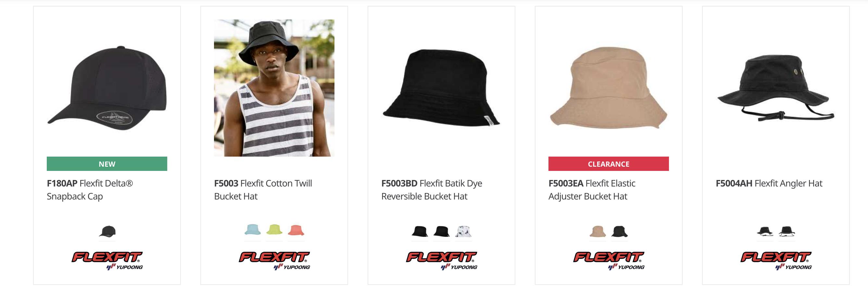868x295 pixels.
Task: Click the red CLEARANCE badge
Action: click(x=608, y=164)
